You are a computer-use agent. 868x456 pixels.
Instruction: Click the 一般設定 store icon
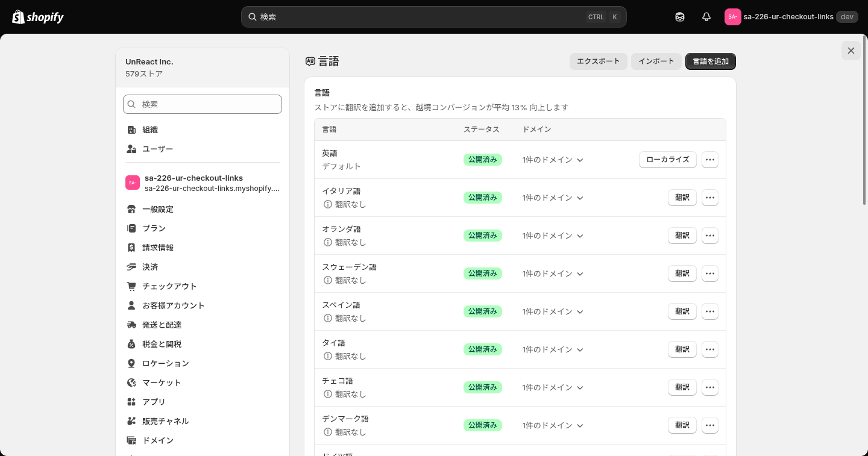[x=131, y=209]
